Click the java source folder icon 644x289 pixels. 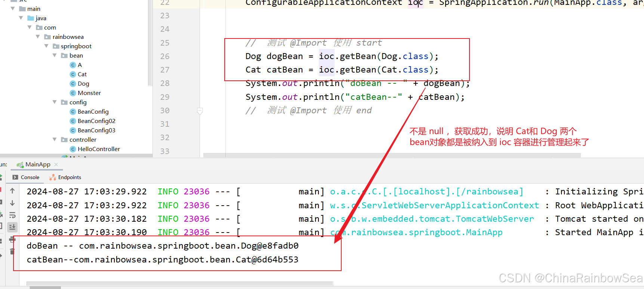click(x=31, y=18)
